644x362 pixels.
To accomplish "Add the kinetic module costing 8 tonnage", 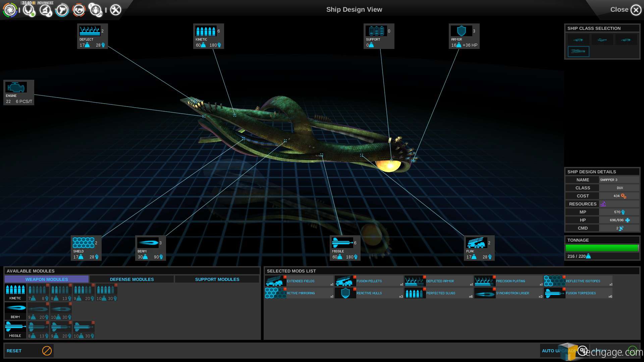I will (x=61, y=292).
